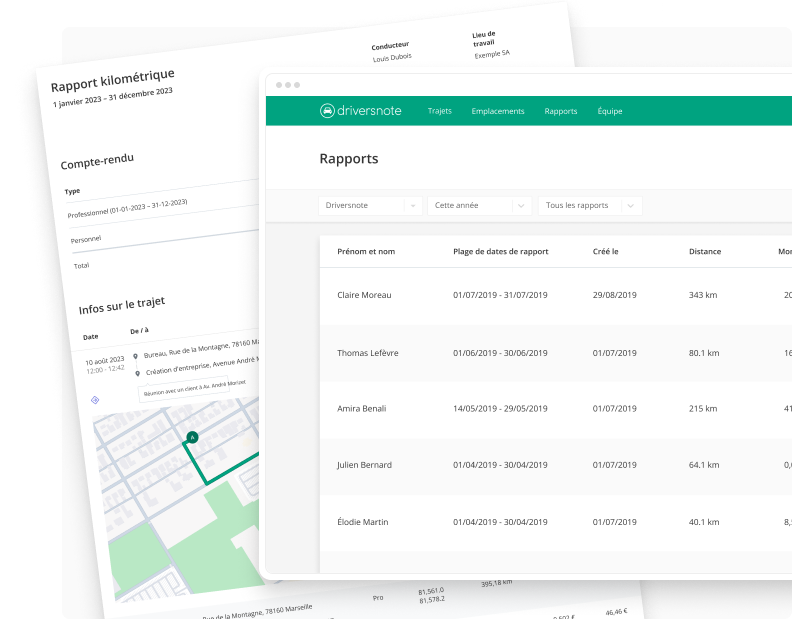This screenshot has width=792, height=620.
Task: Open the Équipe menu
Action: click(x=609, y=111)
